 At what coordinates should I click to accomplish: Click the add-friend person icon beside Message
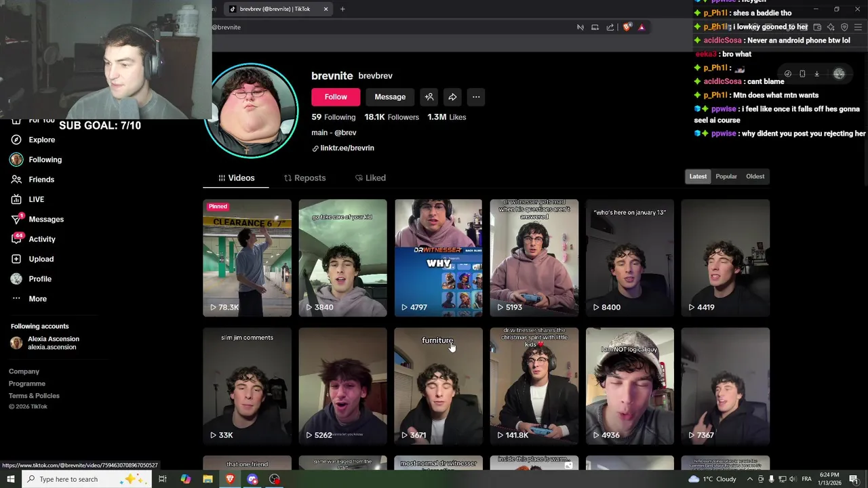(429, 97)
